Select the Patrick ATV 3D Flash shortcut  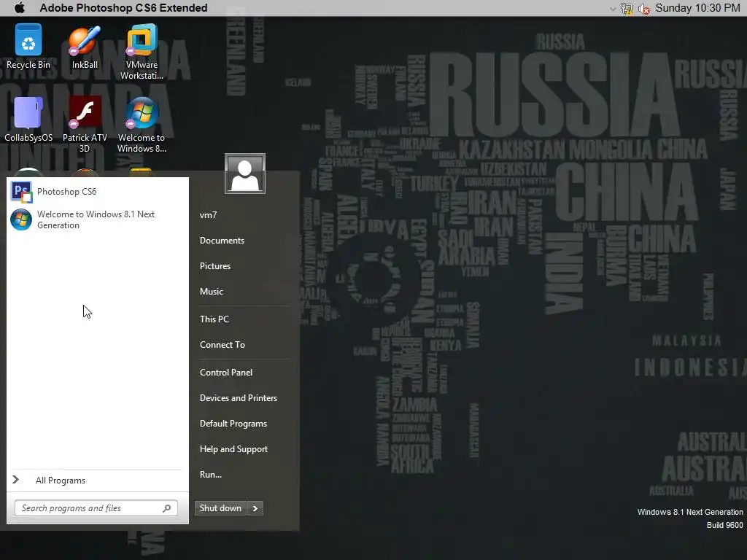tap(85, 125)
